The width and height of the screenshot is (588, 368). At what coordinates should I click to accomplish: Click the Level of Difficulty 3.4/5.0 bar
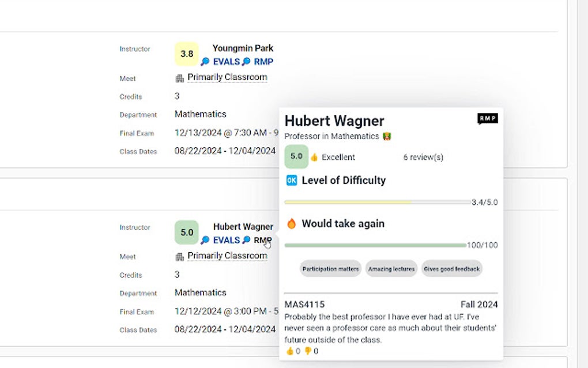point(378,202)
